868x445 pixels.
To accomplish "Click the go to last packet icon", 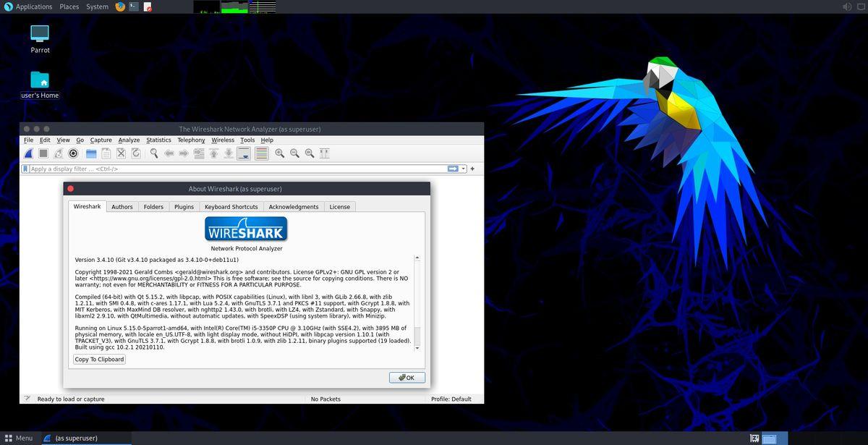I will 229,153.
